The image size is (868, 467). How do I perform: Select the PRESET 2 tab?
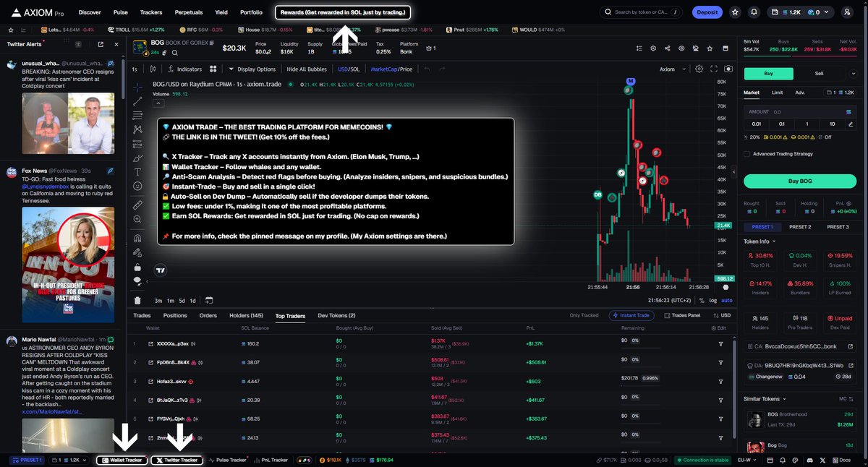[x=799, y=227]
